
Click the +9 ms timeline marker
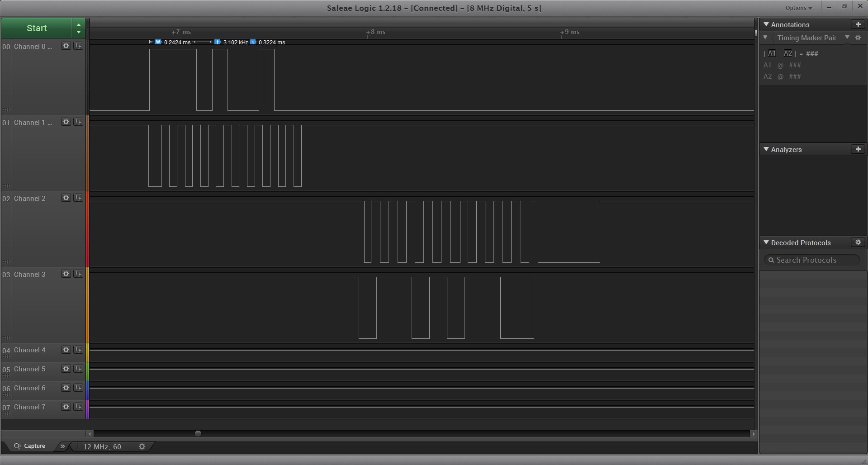point(569,32)
